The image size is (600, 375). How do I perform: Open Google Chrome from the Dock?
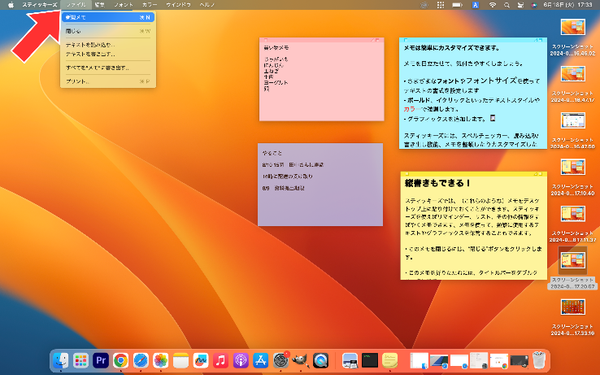click(121, 360)
